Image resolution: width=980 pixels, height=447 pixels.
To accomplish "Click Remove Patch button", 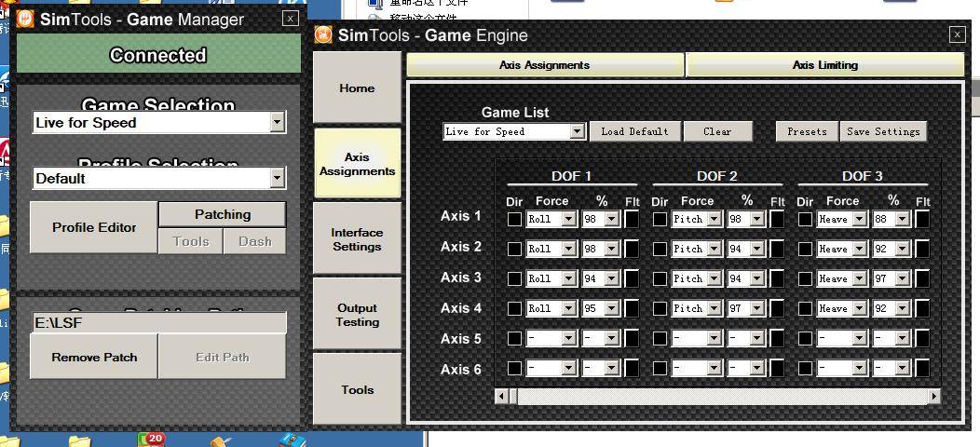I will [x=94, y=357].
